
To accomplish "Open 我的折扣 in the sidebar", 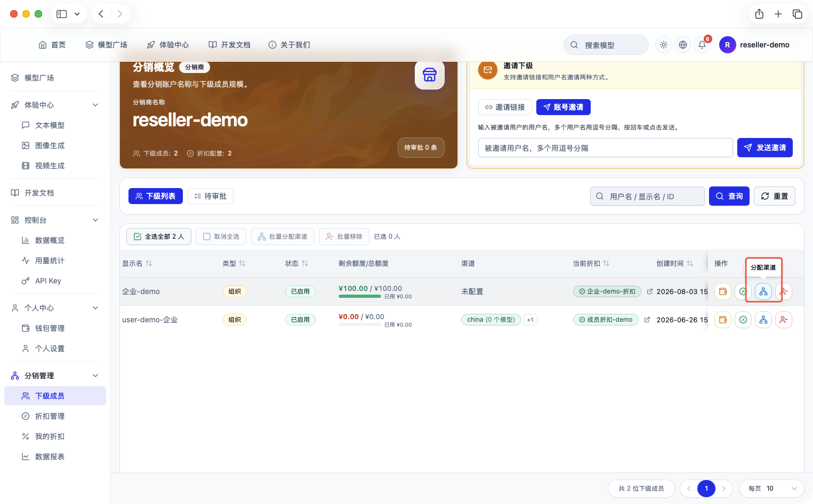I will tap(55, 436).
